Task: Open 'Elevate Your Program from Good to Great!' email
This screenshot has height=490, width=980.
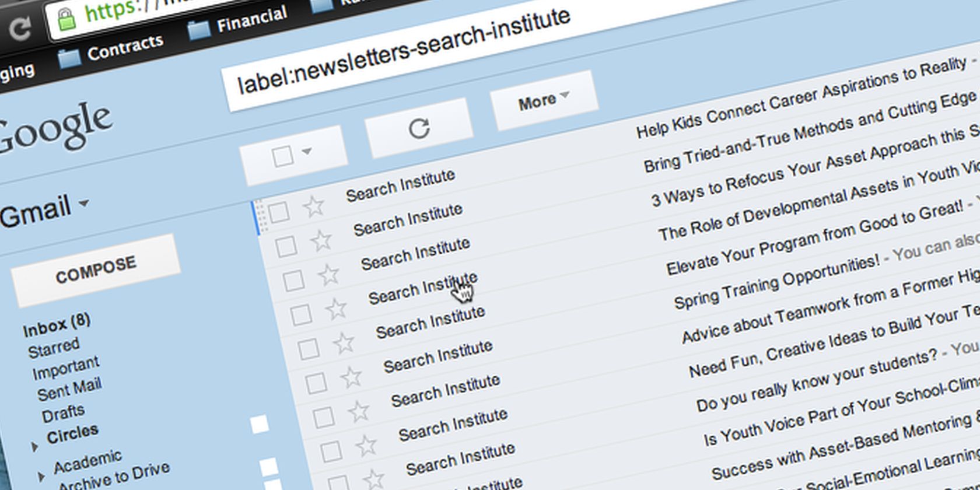Action: pyautogui.click(x=815, y=238)
